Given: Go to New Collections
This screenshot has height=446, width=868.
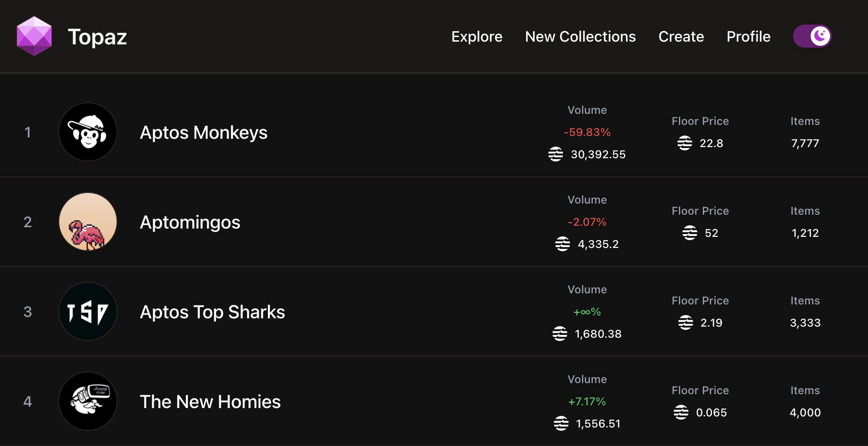Looking at the screenshot, I should (580, 37).
